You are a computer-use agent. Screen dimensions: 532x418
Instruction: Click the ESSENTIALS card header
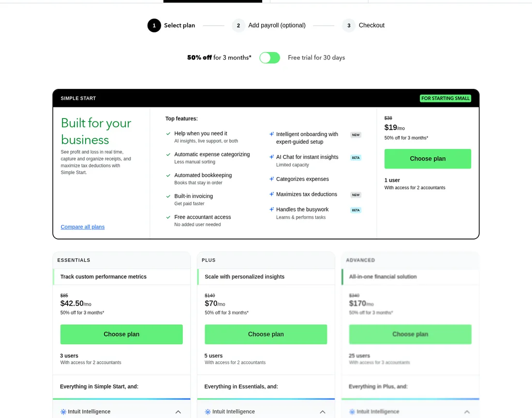[74, 260]
